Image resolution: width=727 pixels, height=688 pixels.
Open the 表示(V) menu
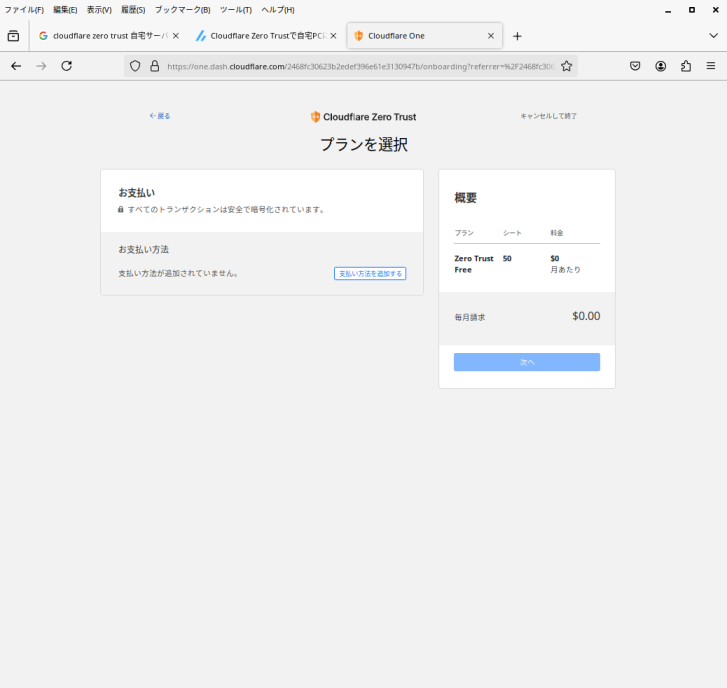click(99, 10)
